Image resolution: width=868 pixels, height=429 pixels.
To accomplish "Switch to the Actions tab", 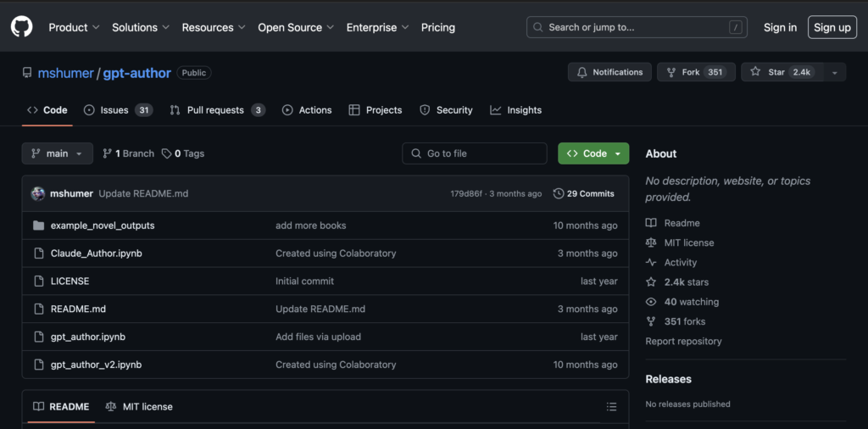I will tap(307, 110).
